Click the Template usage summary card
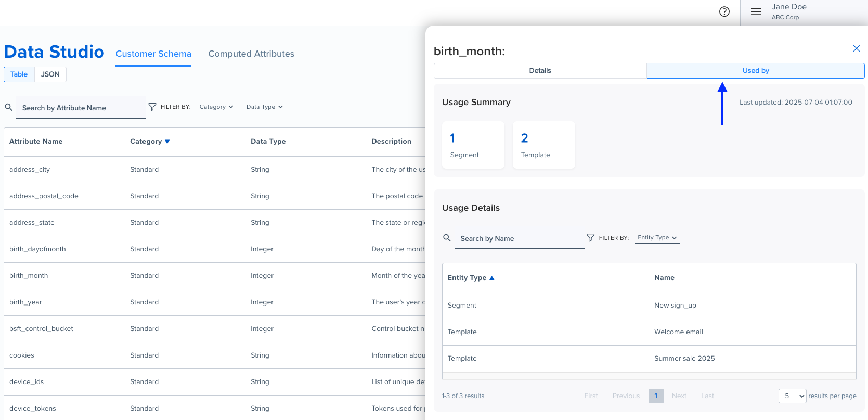This screenshot has height=420, width=868. (x=544, y=145)
